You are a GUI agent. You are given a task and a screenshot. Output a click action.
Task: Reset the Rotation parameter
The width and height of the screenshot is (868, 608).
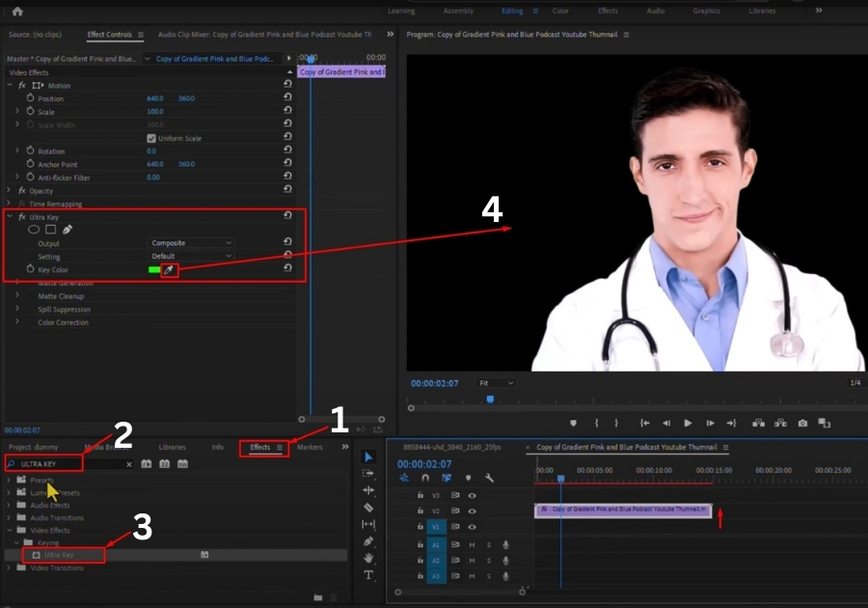pos(287,149)
